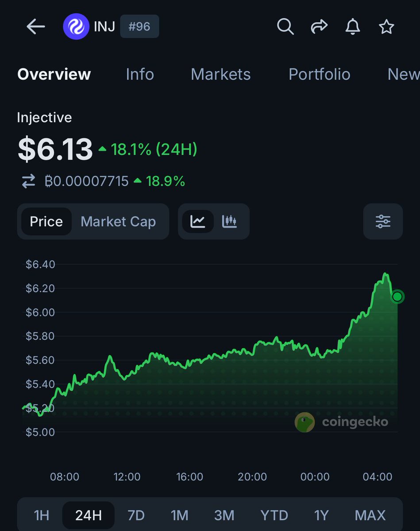The height and width of the screenshot is (531, 420).
Task: Tap the #96 rank badge
Action: (139, 27)
